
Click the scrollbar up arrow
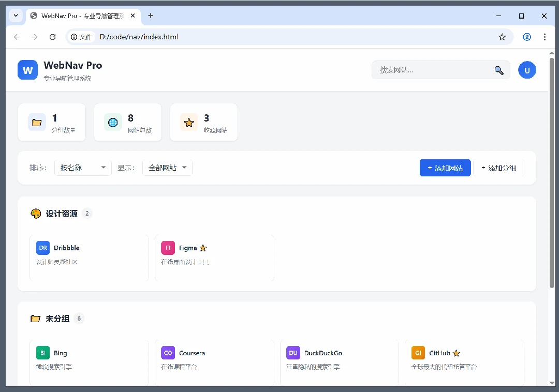552,53
